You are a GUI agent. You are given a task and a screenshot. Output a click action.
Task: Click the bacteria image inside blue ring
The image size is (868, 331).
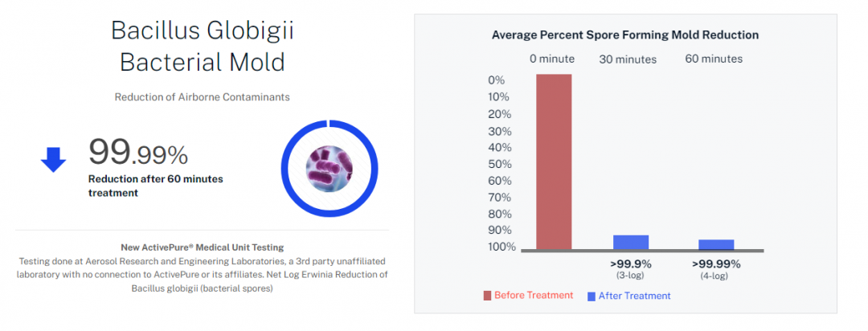tap(330, 167)
